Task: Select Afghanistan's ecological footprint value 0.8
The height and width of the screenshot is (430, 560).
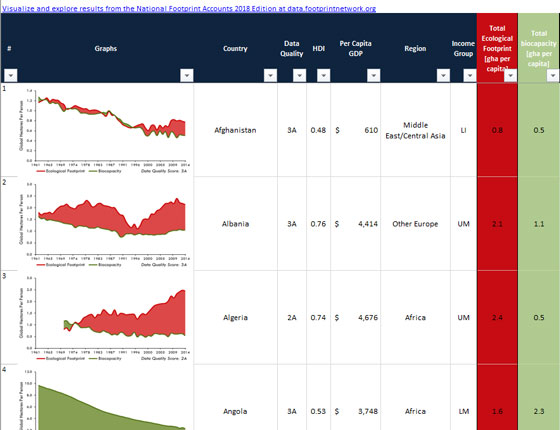Action: pos(497,130)
